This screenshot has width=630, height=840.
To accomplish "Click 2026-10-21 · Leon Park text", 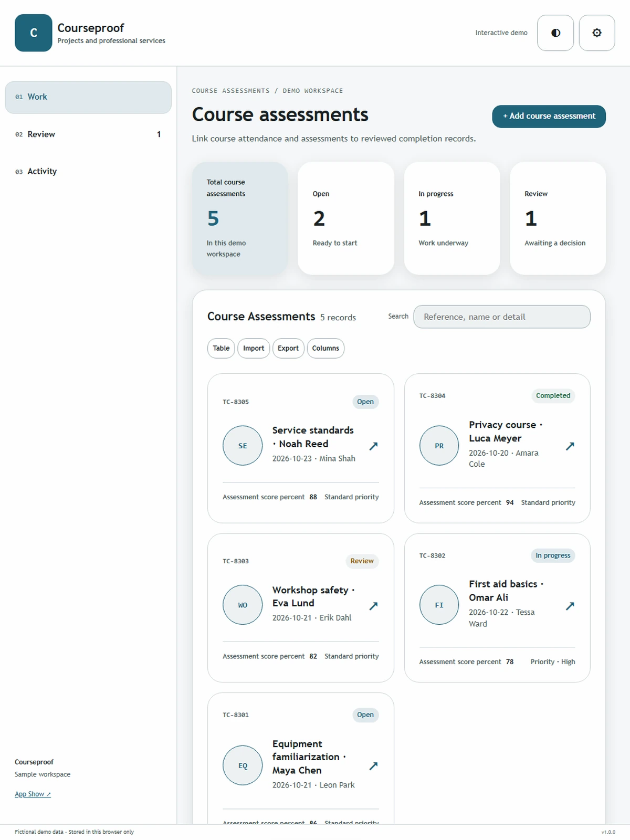I will (313, 785).
